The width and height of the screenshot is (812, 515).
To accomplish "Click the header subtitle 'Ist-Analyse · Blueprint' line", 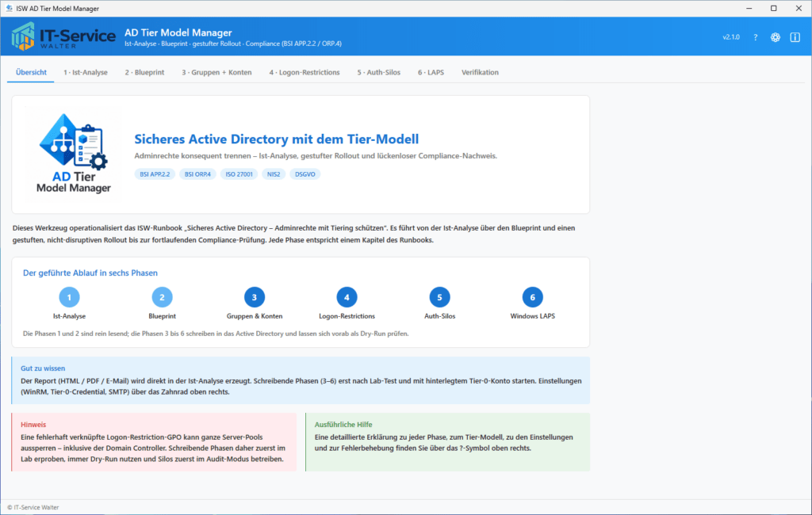I will click(x=233, y=44).
